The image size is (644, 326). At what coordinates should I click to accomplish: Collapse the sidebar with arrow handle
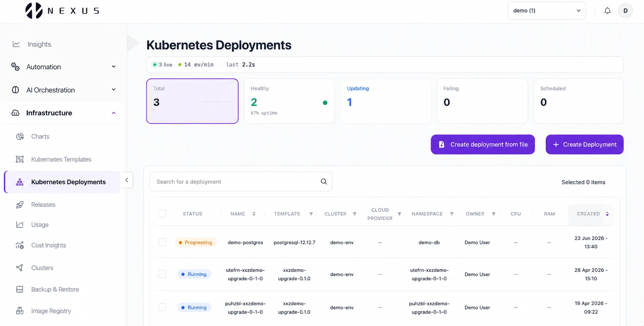pos(126,180)
